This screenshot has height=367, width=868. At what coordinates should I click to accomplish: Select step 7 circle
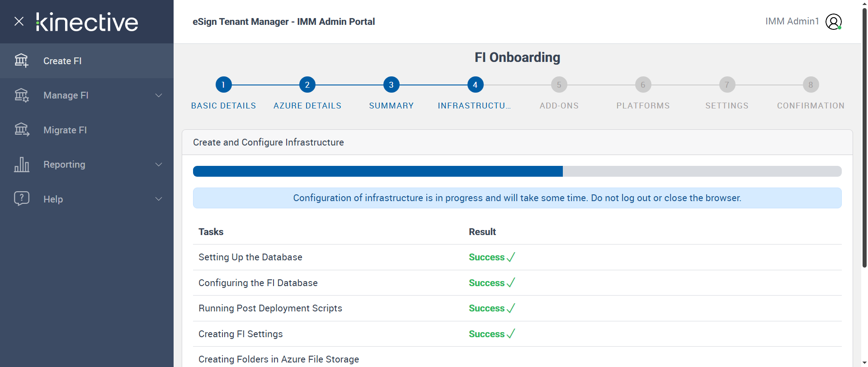(727, 85)
